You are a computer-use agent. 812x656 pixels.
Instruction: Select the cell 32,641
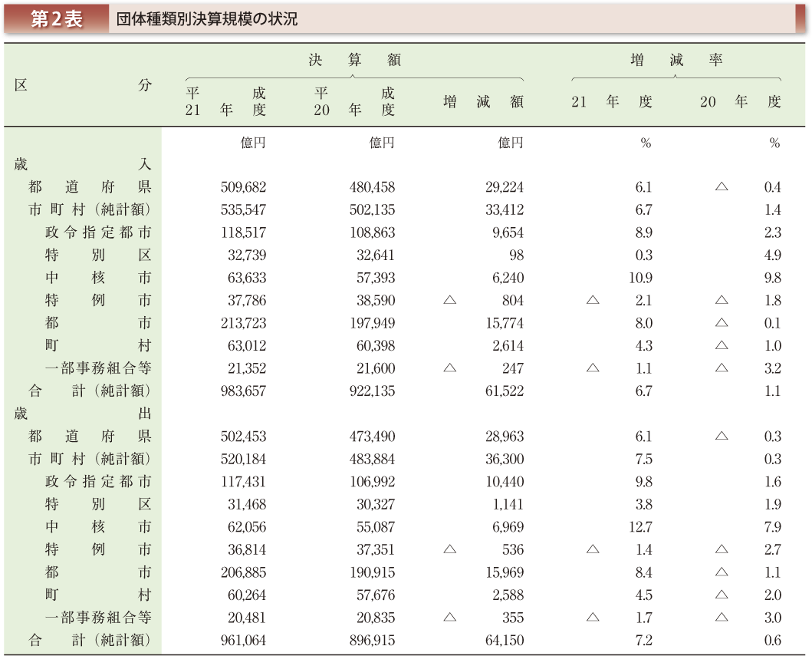pyautogui.click(x=376, y=255)
